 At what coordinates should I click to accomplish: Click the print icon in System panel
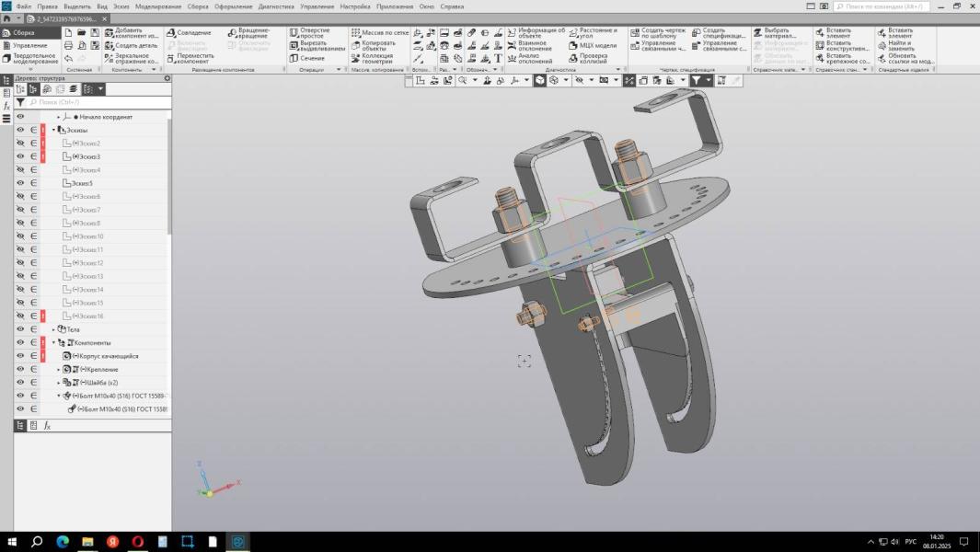coord(68,46)
